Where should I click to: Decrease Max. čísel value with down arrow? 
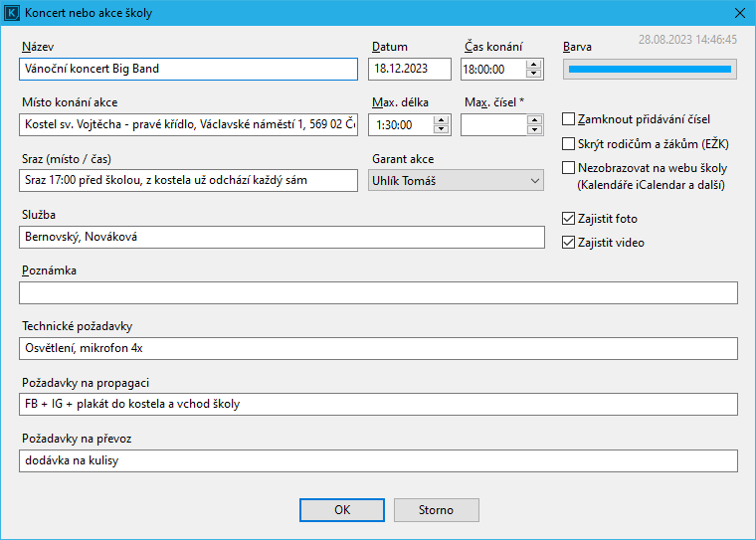pyautogui.click(x=534, y=129)
